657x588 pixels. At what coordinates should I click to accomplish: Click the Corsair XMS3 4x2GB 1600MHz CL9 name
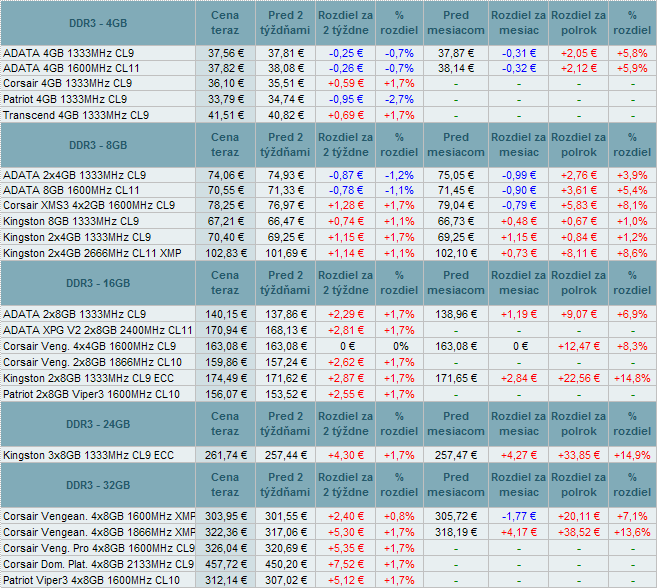89,205
